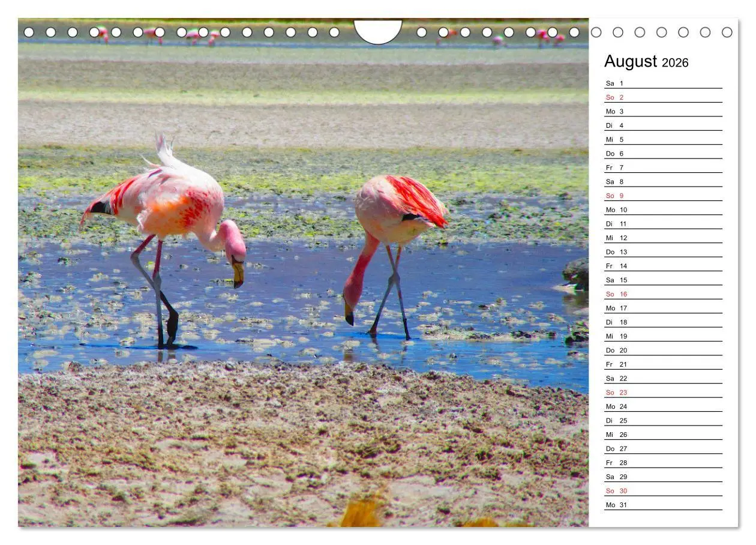Screen dimensions: 756x545
Task: Select the Fr 14 date row
Action: 663,266
